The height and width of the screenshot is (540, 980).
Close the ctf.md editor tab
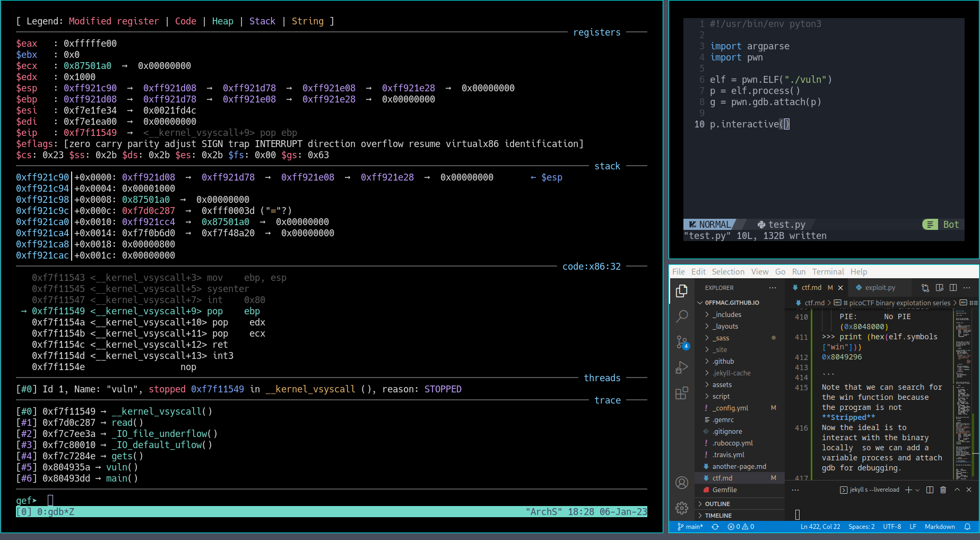(840, 288)
